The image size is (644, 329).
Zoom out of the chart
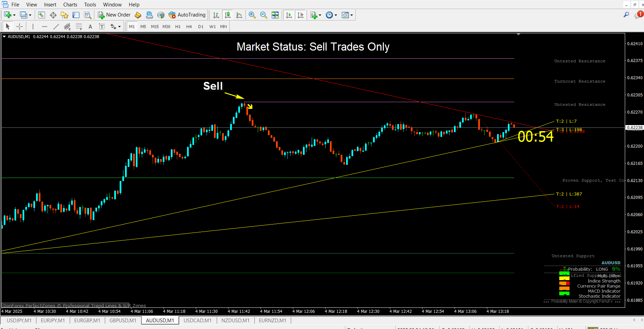pos(264,15)
